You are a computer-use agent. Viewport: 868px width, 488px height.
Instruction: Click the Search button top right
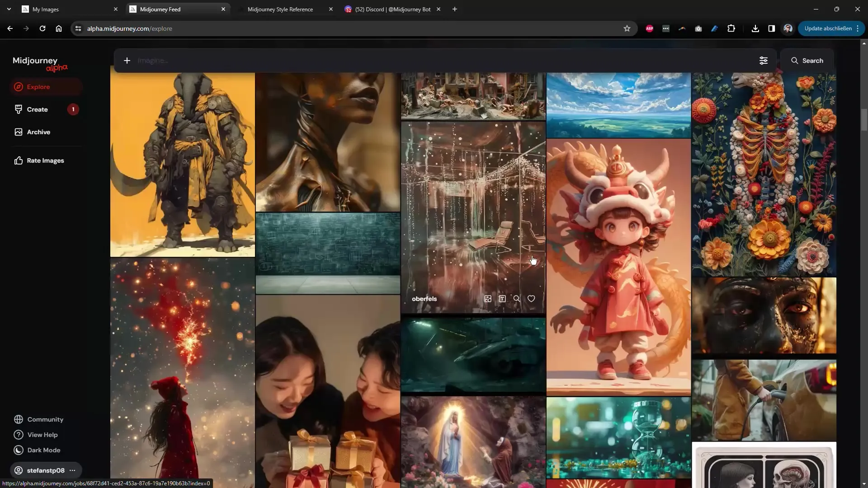tap(807, 60)
